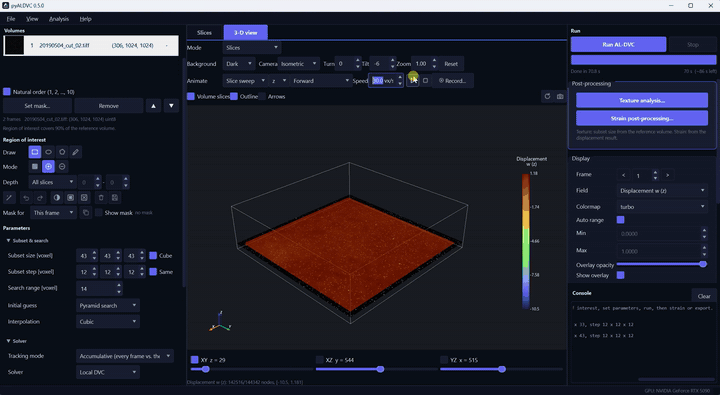Open the Slice sweep animation dropdown
The image size is (720, 395).
point(245,80)
